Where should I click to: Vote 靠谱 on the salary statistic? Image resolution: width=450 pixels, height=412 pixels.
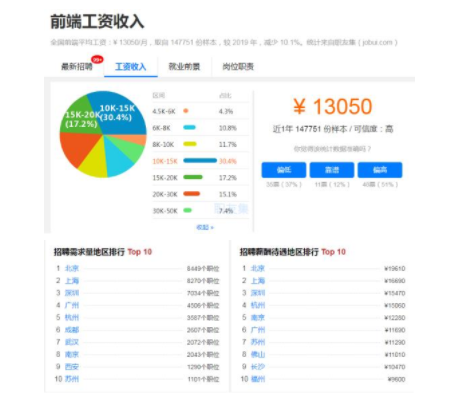coord(332,170)
